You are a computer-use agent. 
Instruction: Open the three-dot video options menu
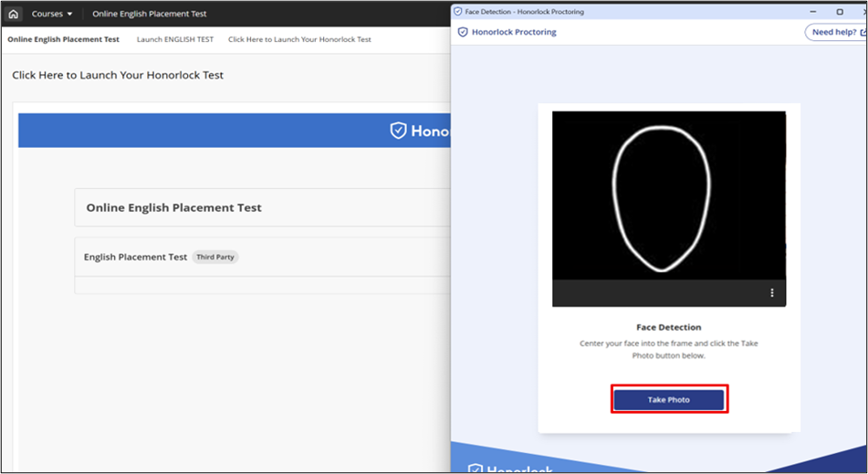pyautogui.click(x=772, y=293)
